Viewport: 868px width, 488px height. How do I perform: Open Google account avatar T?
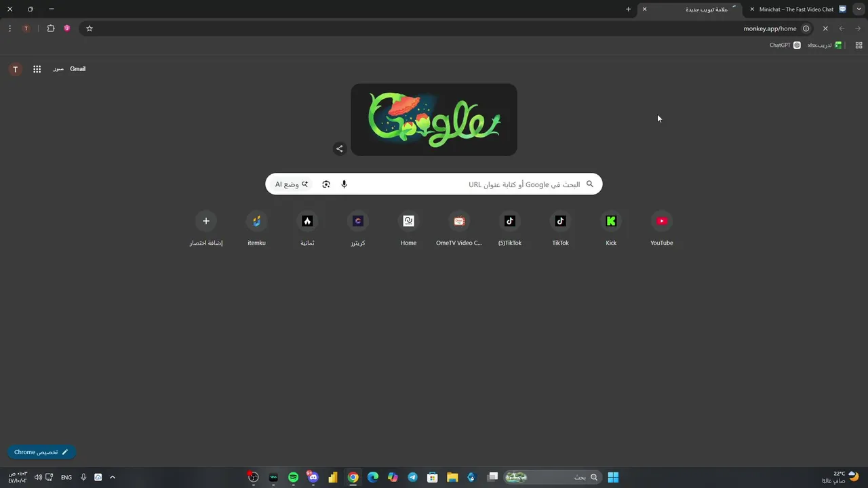(16, 69)
